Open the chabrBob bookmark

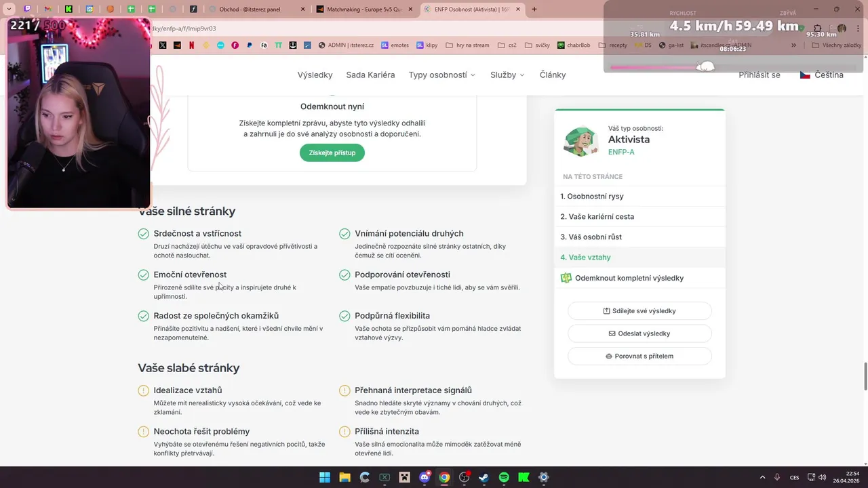(x=574, y=45)
